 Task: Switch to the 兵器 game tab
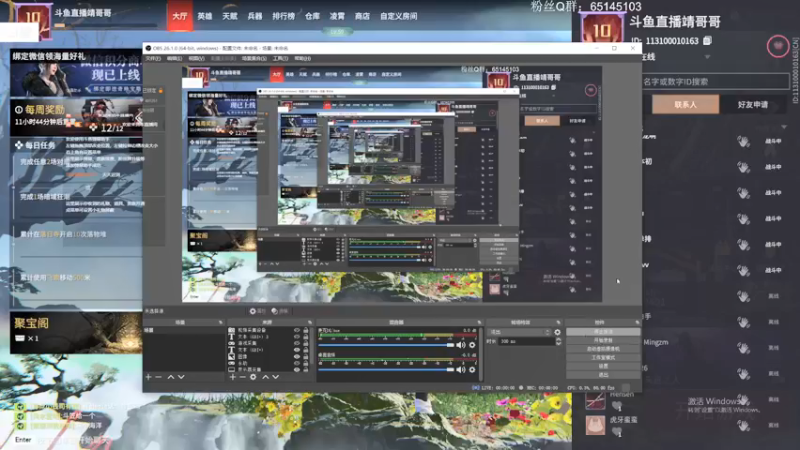click(255, 16)
